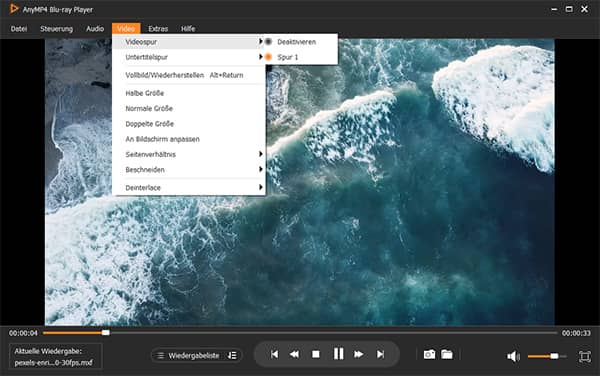Click the total duration 00:00:33
The width and height of the screenshot is (600, 376).
pyautogui.click(x=576, y=333)
